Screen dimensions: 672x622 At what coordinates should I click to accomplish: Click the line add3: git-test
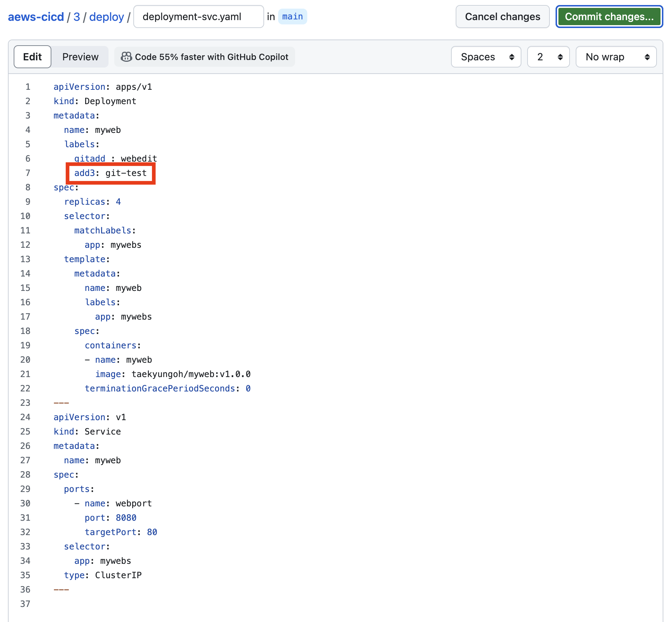point(110,173)
